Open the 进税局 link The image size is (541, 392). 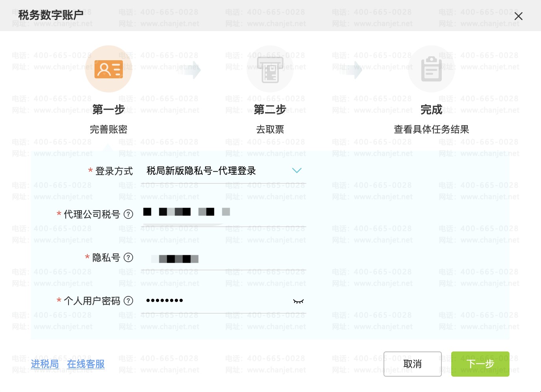pyautogui.click(x=45, y=364)
